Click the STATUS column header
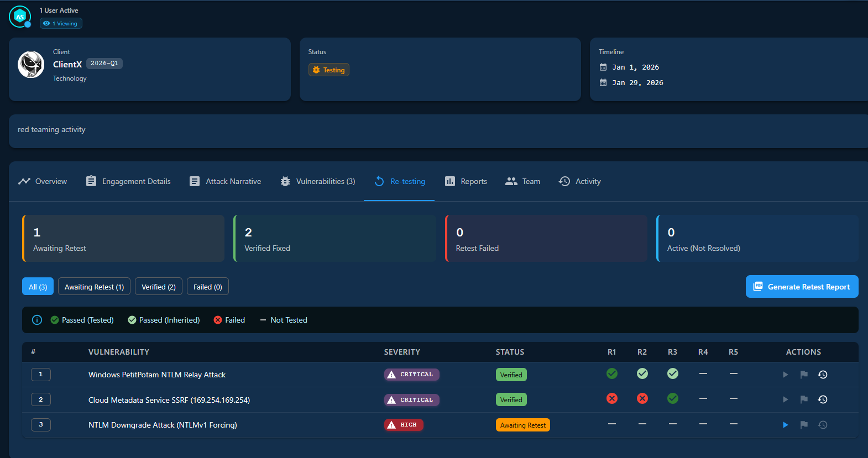Screen dimensions: 868x458 coord(510,352)
